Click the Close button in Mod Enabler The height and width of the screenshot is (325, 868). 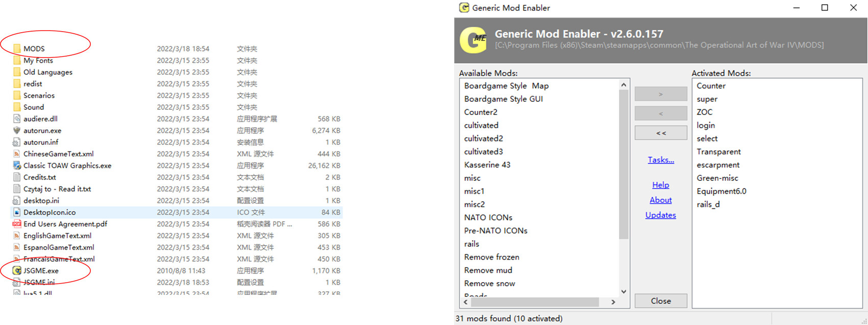click(661, 301)
